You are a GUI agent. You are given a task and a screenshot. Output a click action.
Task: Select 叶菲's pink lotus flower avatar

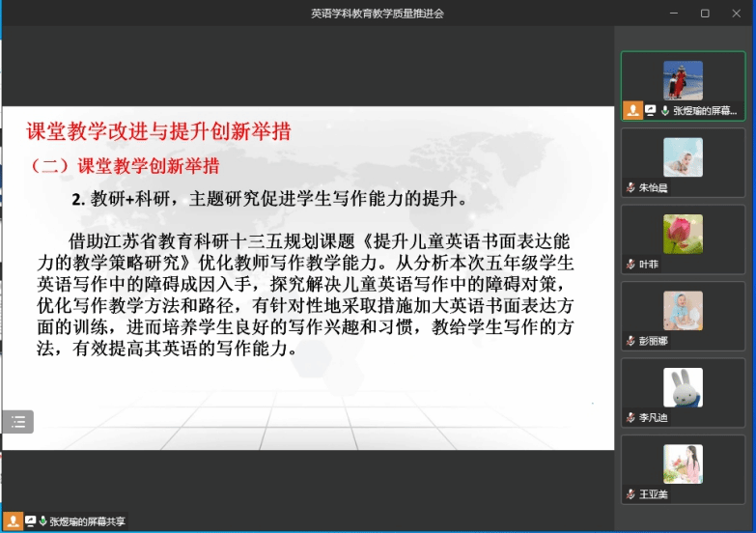pos(683,234)
